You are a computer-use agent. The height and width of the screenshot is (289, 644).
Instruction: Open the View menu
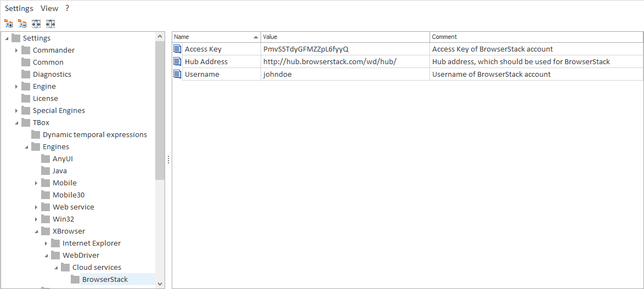coord(49,8)
